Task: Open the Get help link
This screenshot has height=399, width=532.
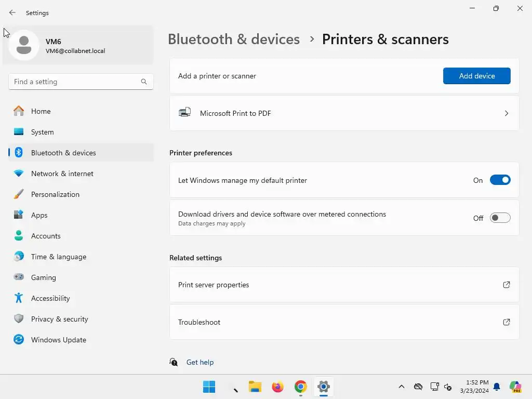Action: pyautogui.click(x=200, y=362)
